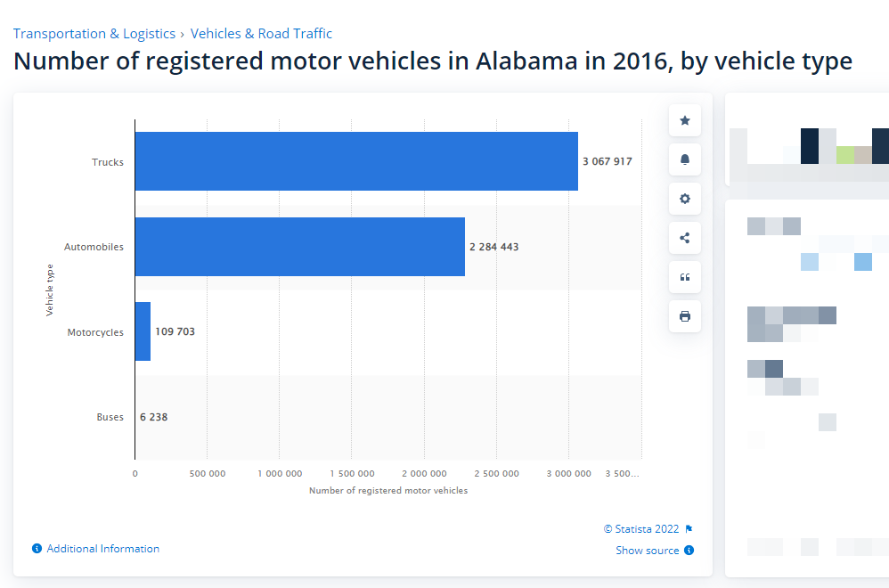Open the Statista 2022 copyright link

(644, 528)
